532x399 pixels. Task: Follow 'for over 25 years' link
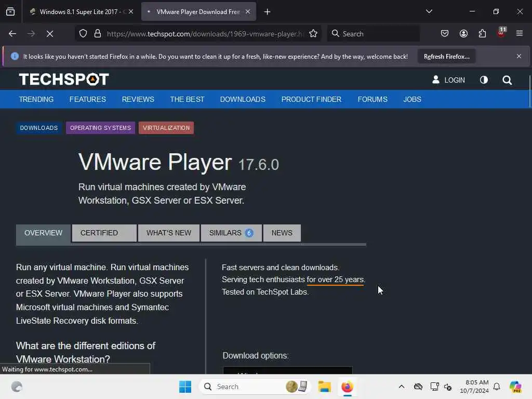(x=335, y=280)
